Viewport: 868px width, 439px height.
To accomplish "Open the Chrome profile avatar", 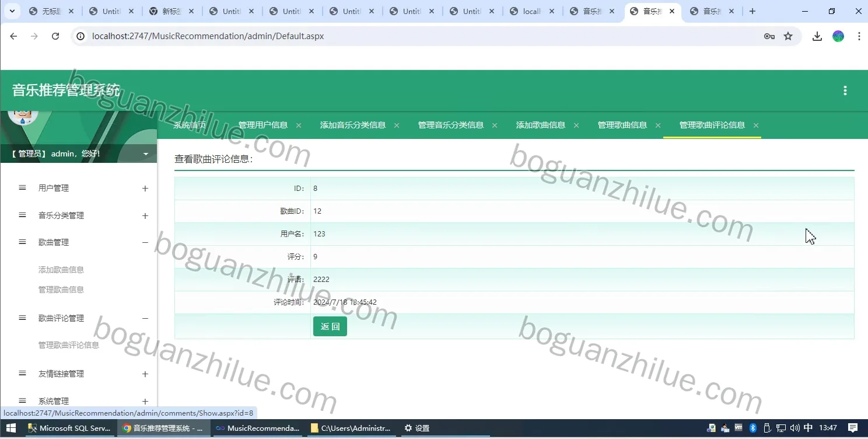I will coord(838,36).
